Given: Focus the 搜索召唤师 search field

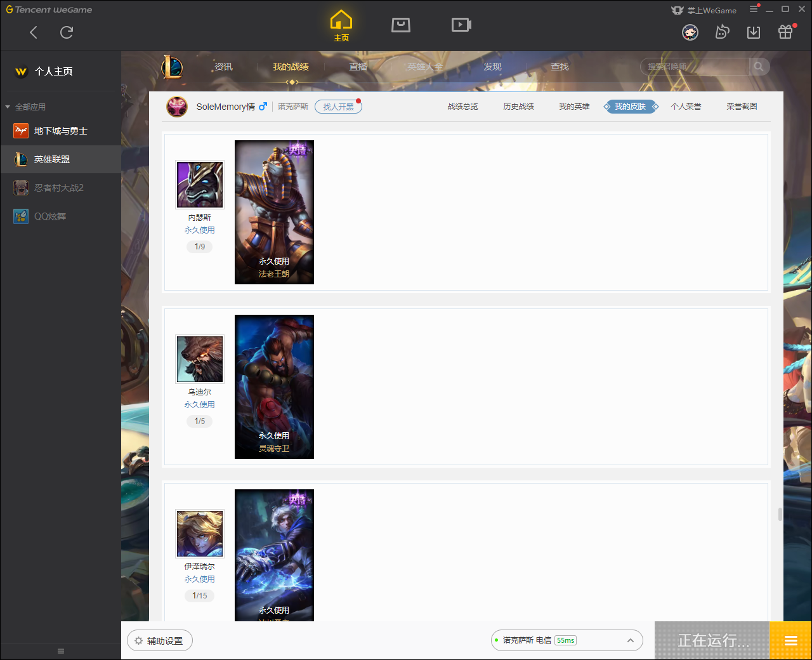Looking at the screenshot, I should [695, 67].
